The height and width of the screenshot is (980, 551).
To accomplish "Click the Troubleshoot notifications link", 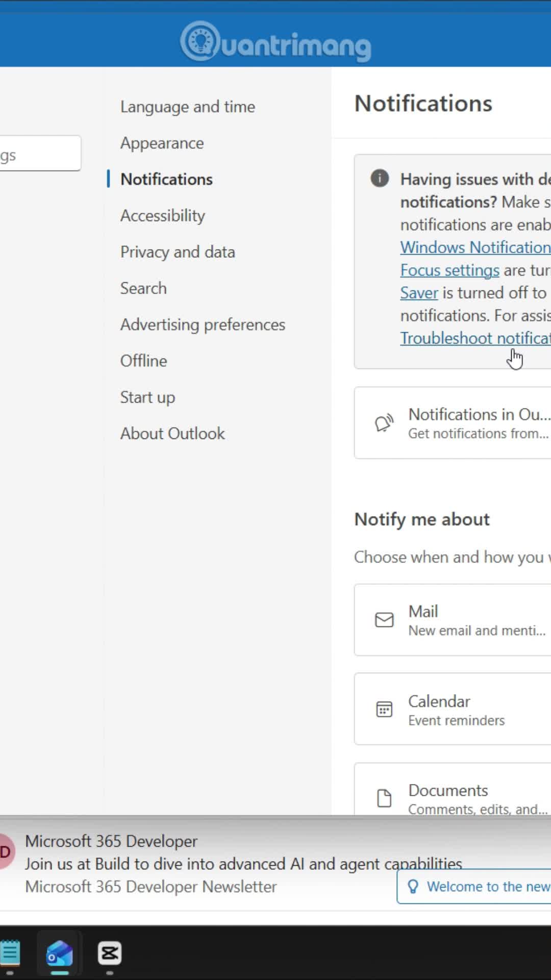I will point(475,338).
